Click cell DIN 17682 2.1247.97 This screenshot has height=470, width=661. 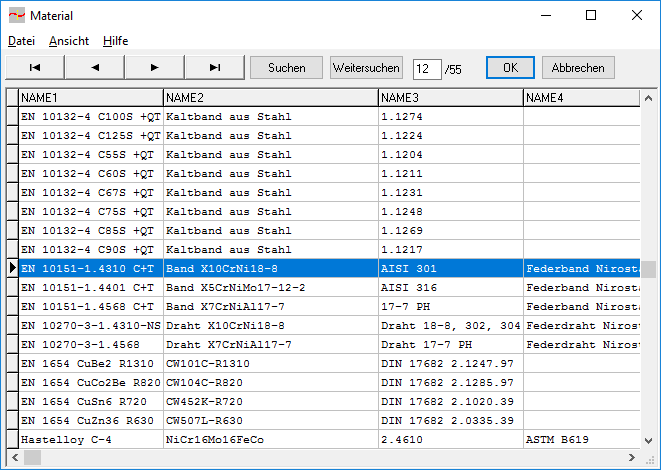pos(451,363)
